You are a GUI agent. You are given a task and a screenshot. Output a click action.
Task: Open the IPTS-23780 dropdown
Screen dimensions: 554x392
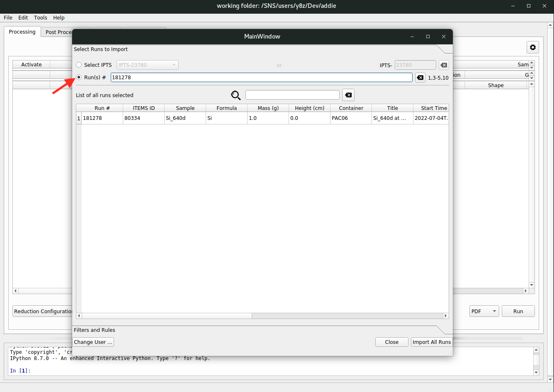[x=148, y=65]
